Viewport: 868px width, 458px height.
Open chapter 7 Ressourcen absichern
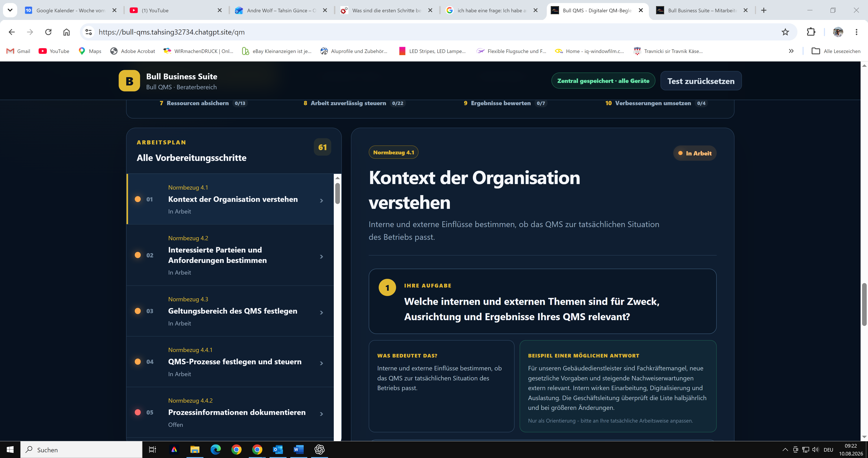[203, 103]
